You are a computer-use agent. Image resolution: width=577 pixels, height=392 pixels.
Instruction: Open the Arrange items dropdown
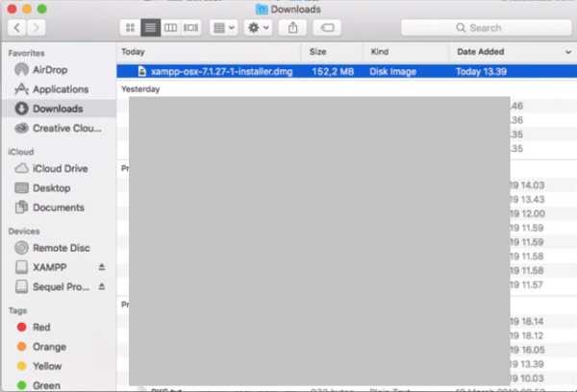click(x=223, y=28)
